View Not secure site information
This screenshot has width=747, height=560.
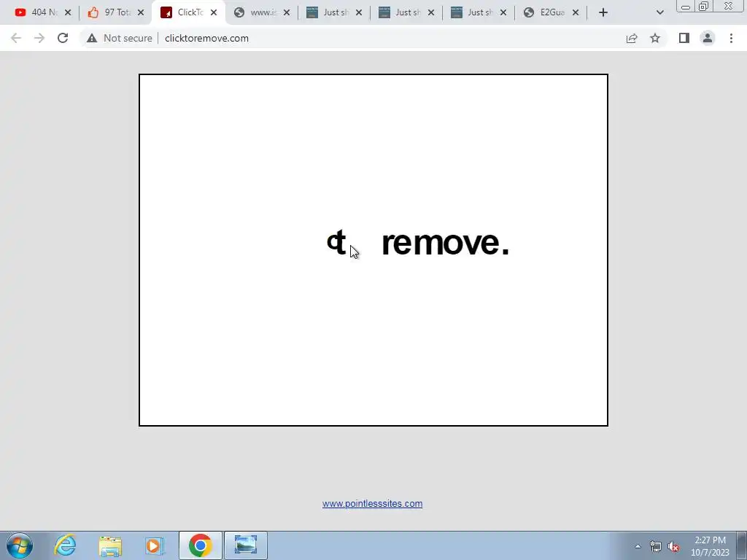pyautogui.click(x=120, y=38)
